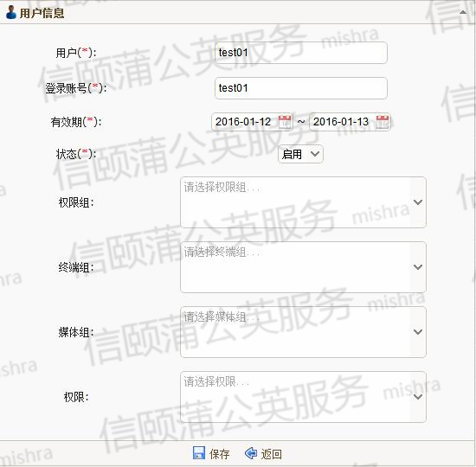The width and height of the screenshot is (476, 467).
Task: Click the user avatar icon in header
Action: (x=11, y=12)
